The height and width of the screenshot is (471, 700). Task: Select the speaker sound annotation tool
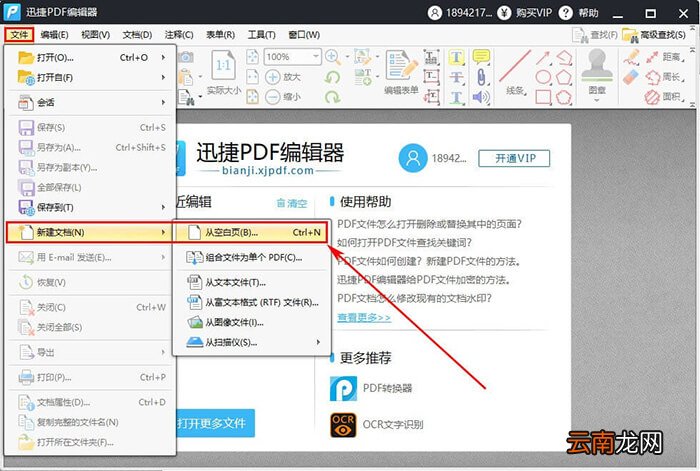coord(481,97)
